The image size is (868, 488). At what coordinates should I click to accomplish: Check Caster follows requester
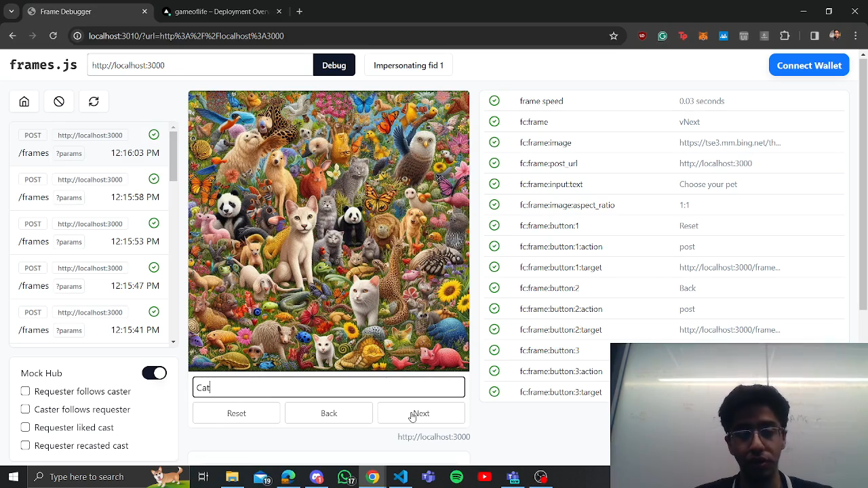[25, 409]
